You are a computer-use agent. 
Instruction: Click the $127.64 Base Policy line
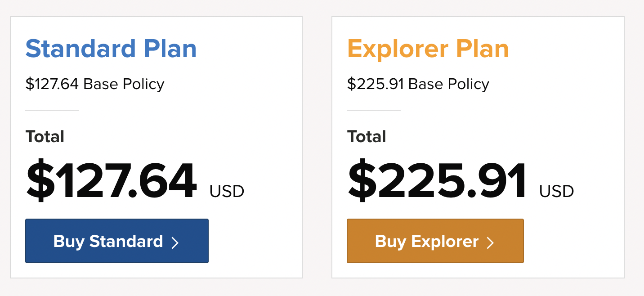point(95,84)
